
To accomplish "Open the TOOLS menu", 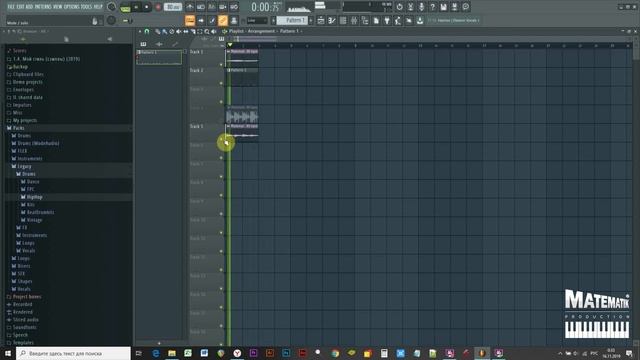I will tap(86, 7).
